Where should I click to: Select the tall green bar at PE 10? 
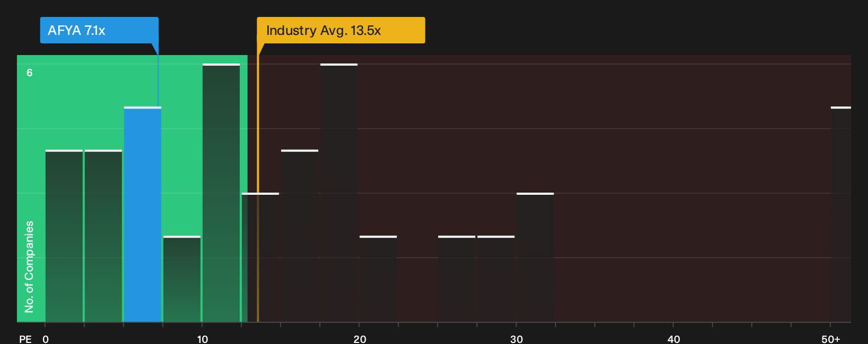point(221,193)
